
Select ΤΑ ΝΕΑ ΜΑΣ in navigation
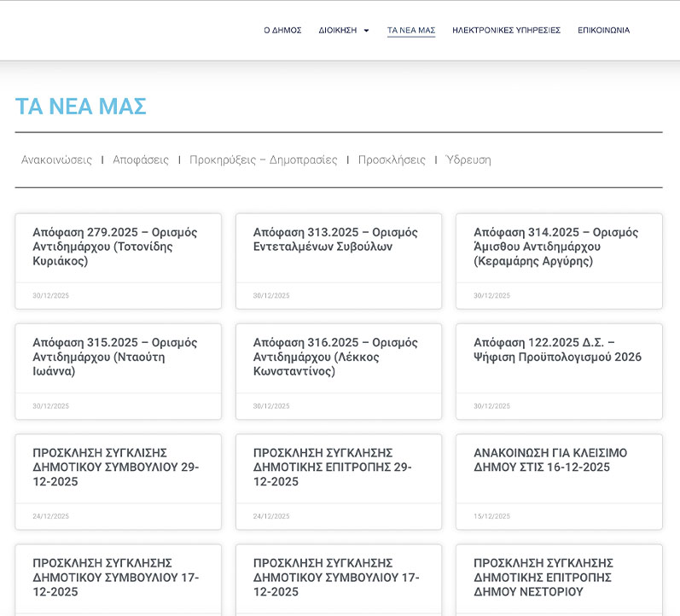pos(411,30)
